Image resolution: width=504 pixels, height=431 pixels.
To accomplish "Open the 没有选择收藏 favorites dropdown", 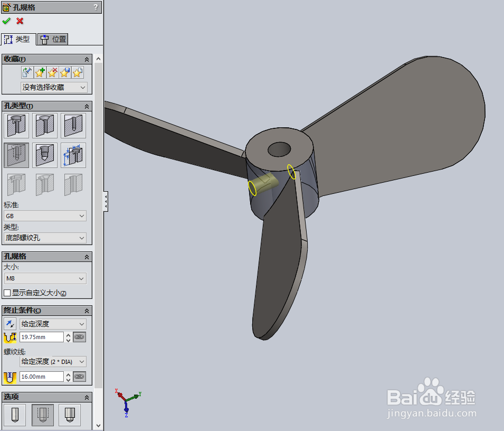I will (54, 87).
